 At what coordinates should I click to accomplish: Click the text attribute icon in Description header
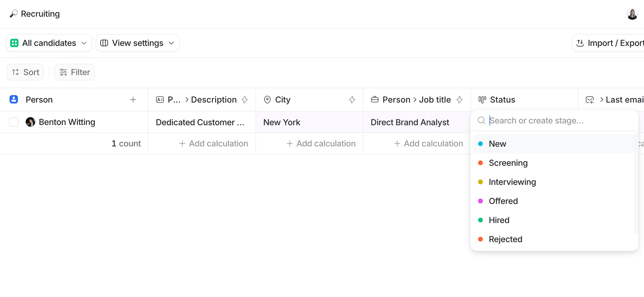pos(160,100)
